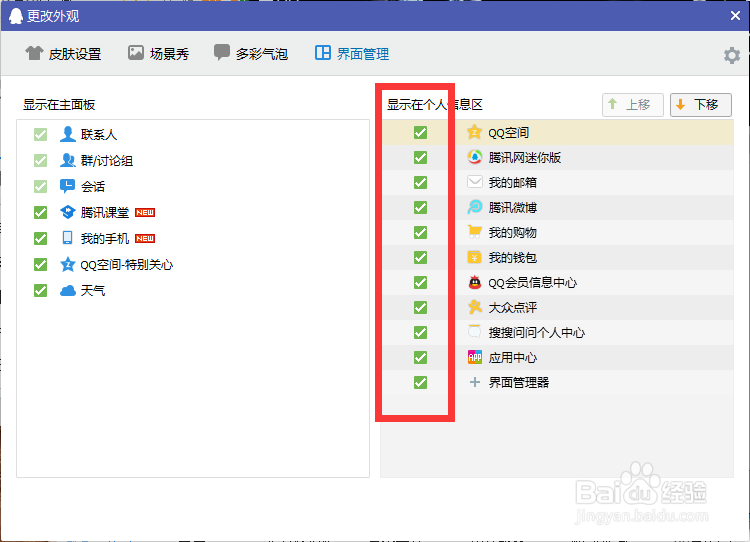Viewport: 750px width, 542px height.
Task: Select the 大众点评 row text
Action: 512,308
